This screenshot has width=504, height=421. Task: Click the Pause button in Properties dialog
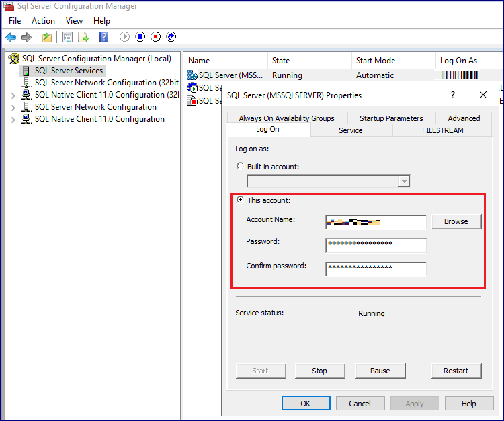380,371
